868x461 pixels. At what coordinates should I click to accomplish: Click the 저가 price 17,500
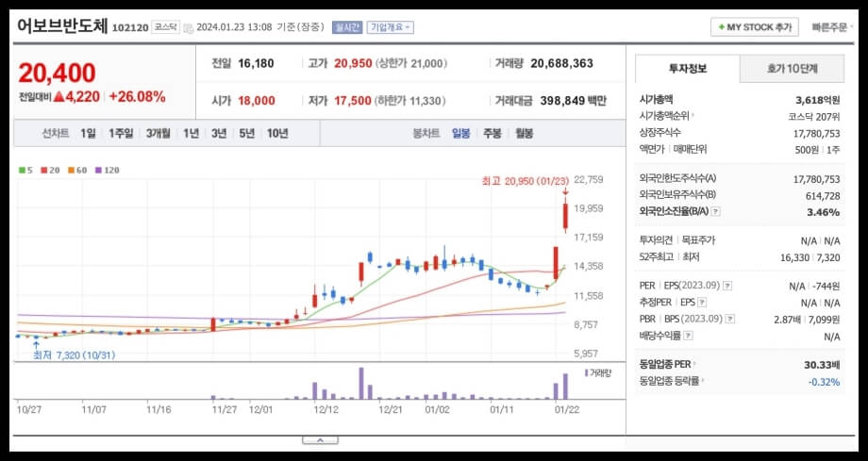coord(353,101)
